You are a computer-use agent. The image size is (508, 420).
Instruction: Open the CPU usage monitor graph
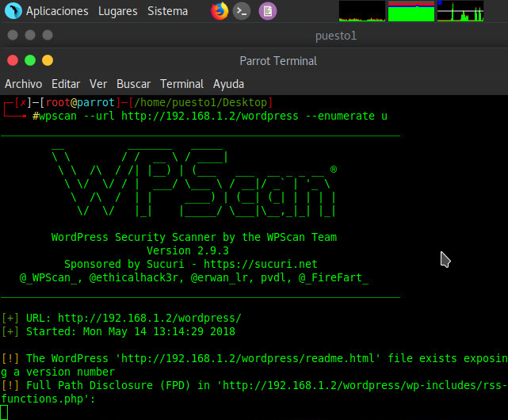click(x=361, y=11)
